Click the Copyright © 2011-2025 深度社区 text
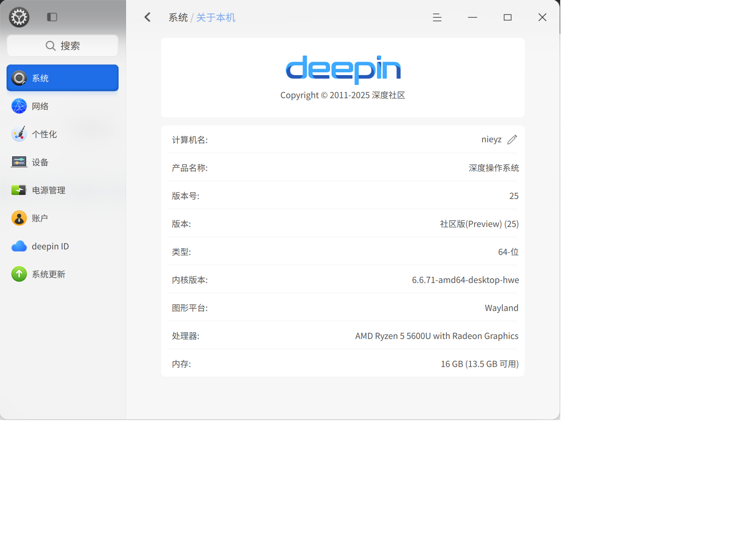 point(343,95)
